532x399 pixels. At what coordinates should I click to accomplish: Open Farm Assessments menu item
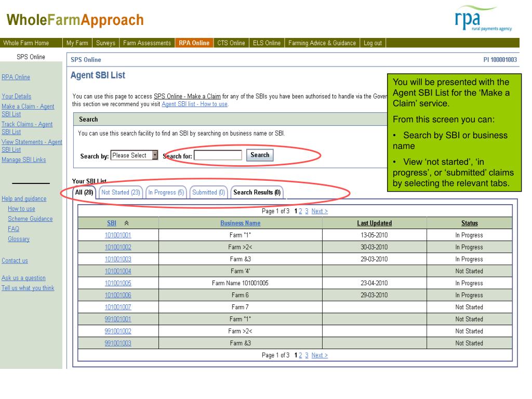[147, 43]
